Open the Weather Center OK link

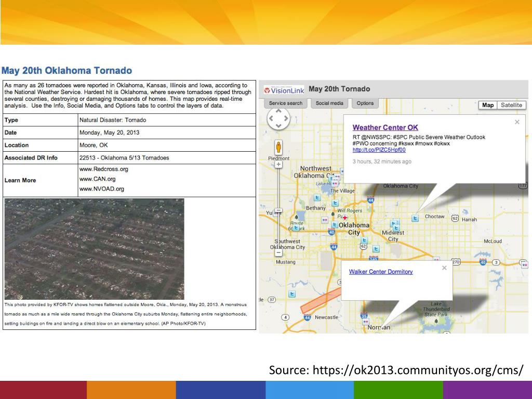coord(385,128)
